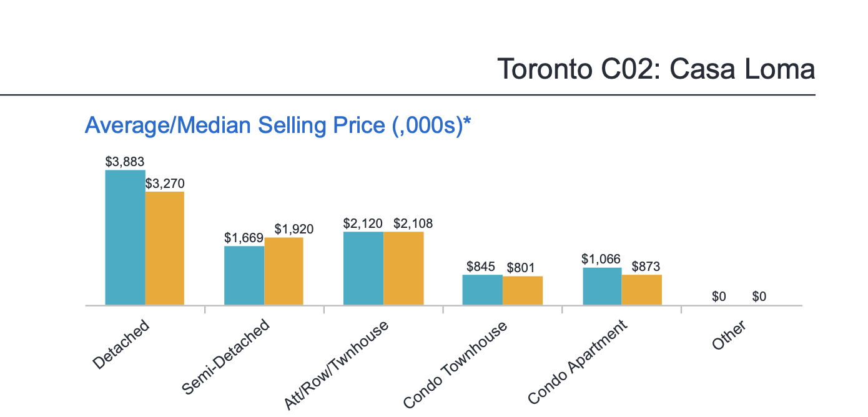868x417 pixels.
Task: Click the $873 value label
Action: point(645,267)
